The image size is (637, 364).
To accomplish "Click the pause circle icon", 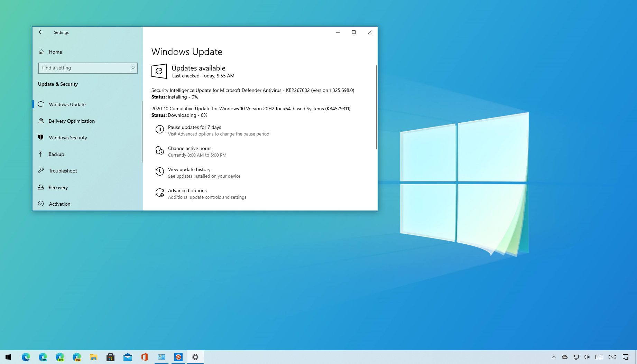I will click(159, 129).
